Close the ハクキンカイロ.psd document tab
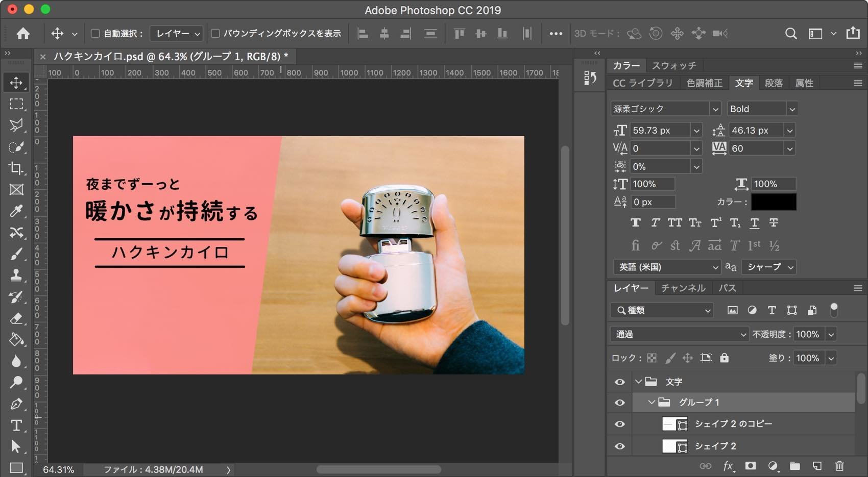Viewport: 868px width, 477px height. [43, 57]
